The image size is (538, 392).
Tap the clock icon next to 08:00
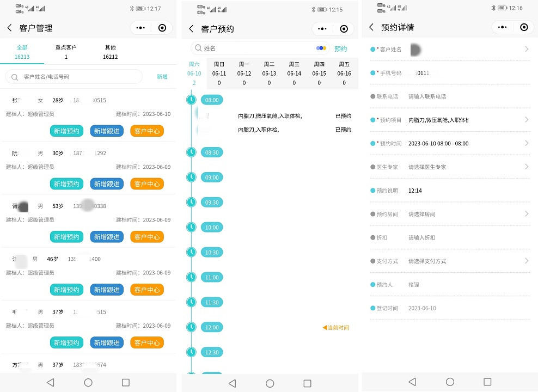[191, 100]
